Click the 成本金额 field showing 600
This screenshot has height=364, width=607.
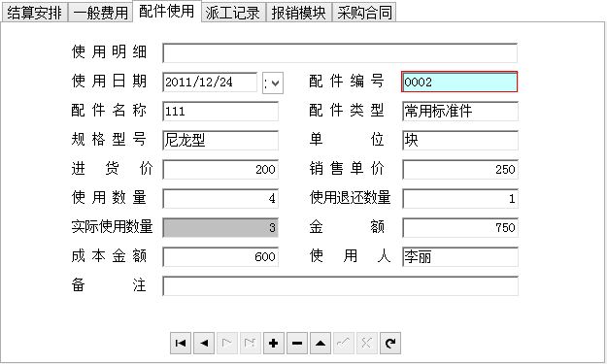point(220,257)
